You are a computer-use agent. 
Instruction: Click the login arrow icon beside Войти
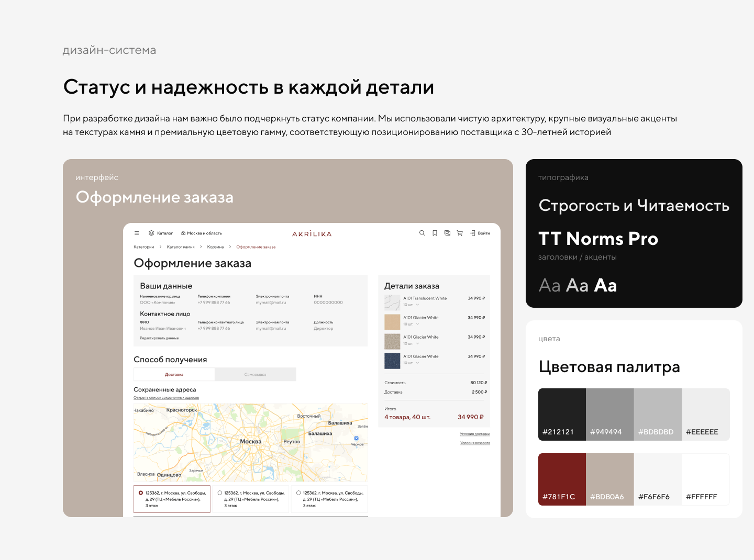(472, 233)
